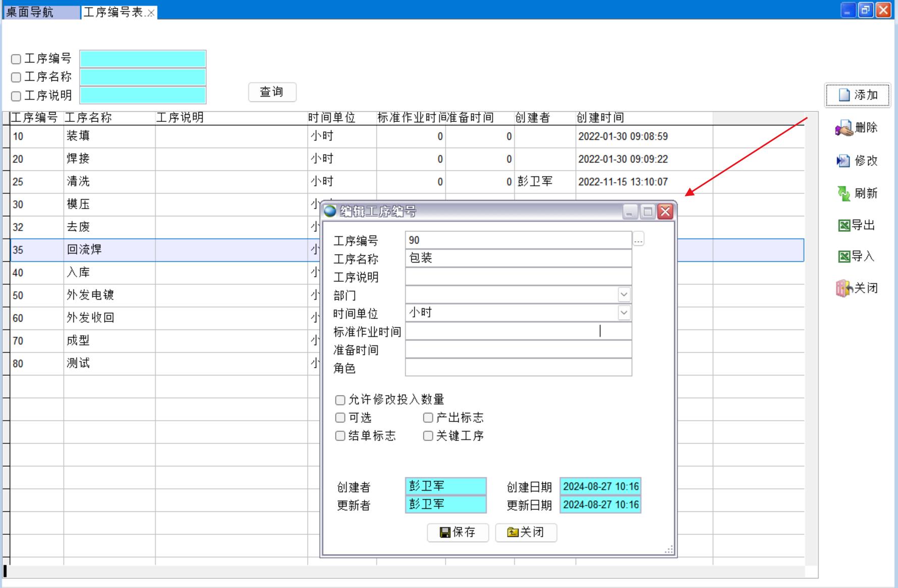Click the 标准作业时间 input field
The width and height of the screenshot is (898, 588).
[518, 331]
